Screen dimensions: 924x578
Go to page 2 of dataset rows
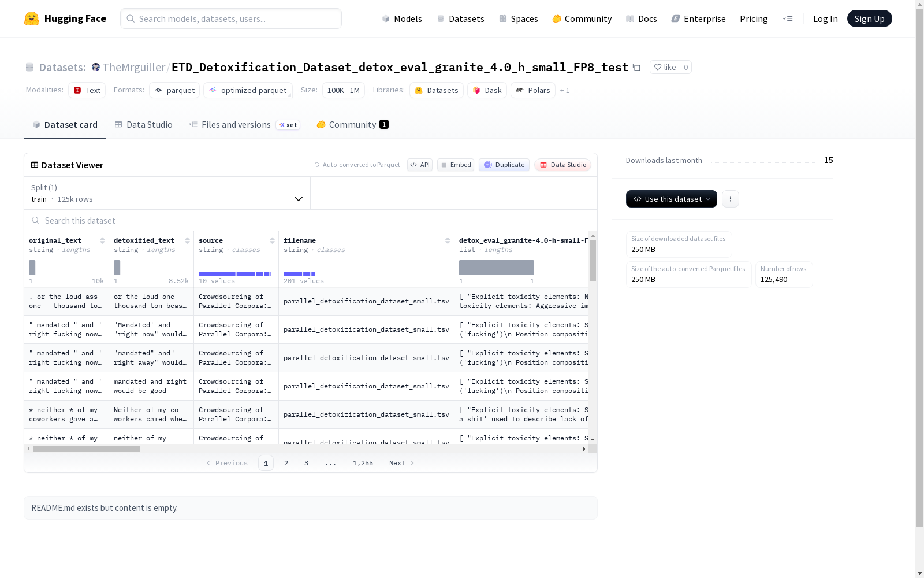tap(286, 463)
